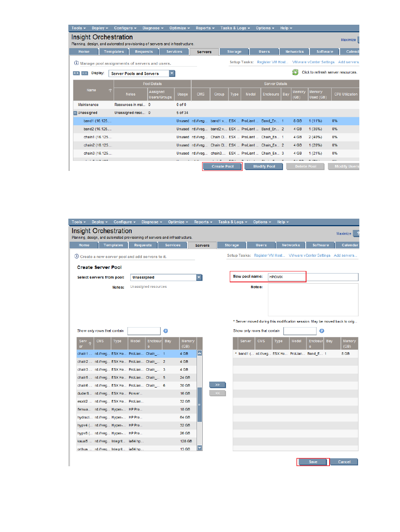Click the green refresh server resources icon
Image resolution: width=400 pixels, height=532 pixels.
click(295, 72)
